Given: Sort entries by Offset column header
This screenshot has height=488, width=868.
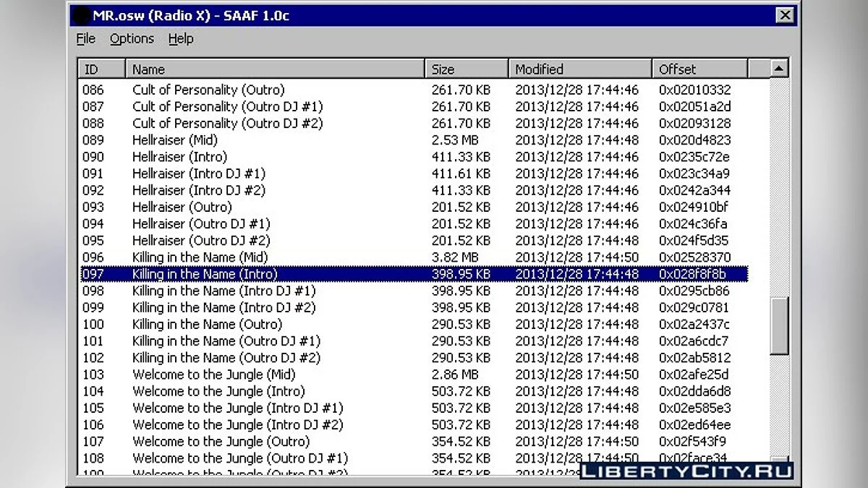Looking at the screenshot, I should (x=699, y=69).
